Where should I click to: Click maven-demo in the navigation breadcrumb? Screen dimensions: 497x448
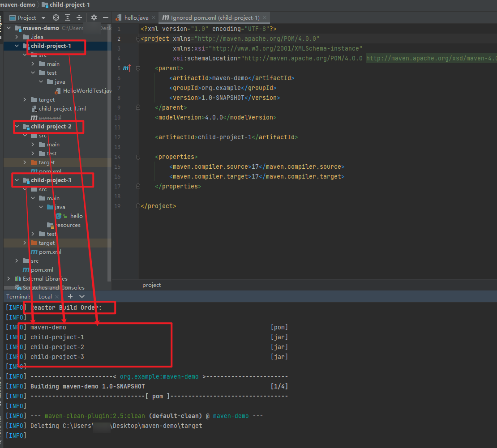pos(18,5)
